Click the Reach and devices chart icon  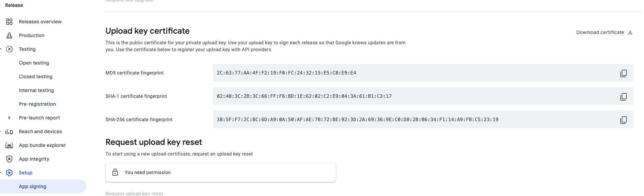pos(9,131)
